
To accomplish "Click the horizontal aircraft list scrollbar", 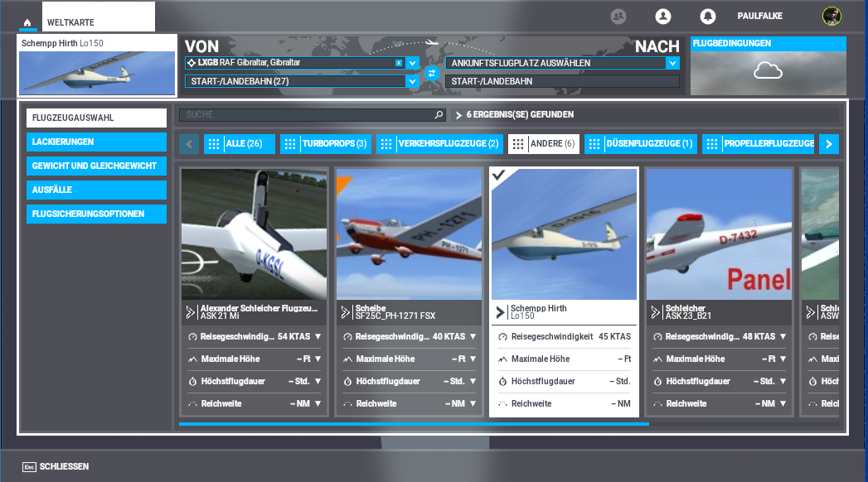I will pyautogui.click(x=414, y=424).
